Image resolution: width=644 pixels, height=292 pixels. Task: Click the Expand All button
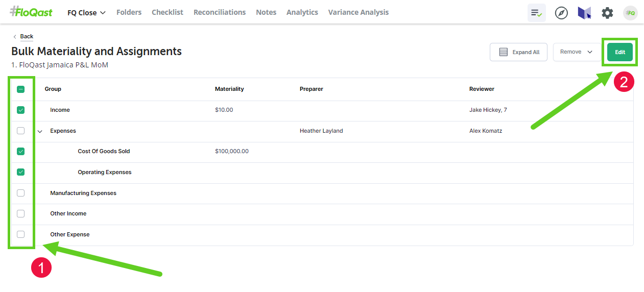518,52
